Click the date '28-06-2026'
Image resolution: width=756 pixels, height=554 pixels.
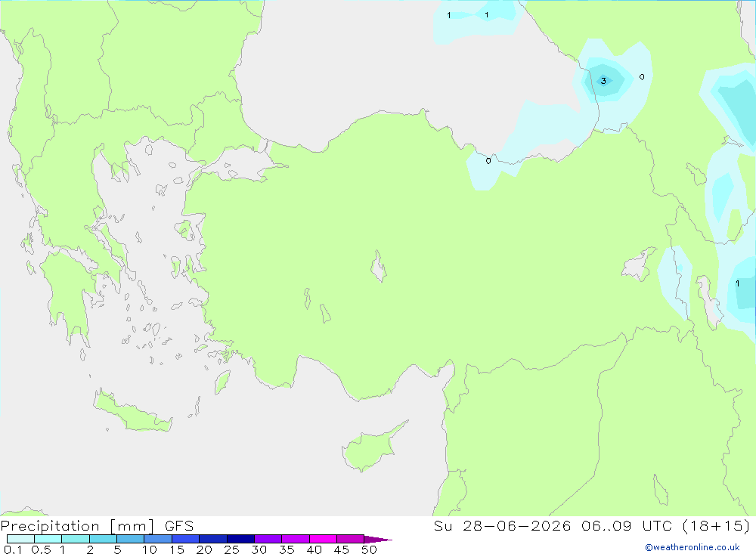[516, 525]
